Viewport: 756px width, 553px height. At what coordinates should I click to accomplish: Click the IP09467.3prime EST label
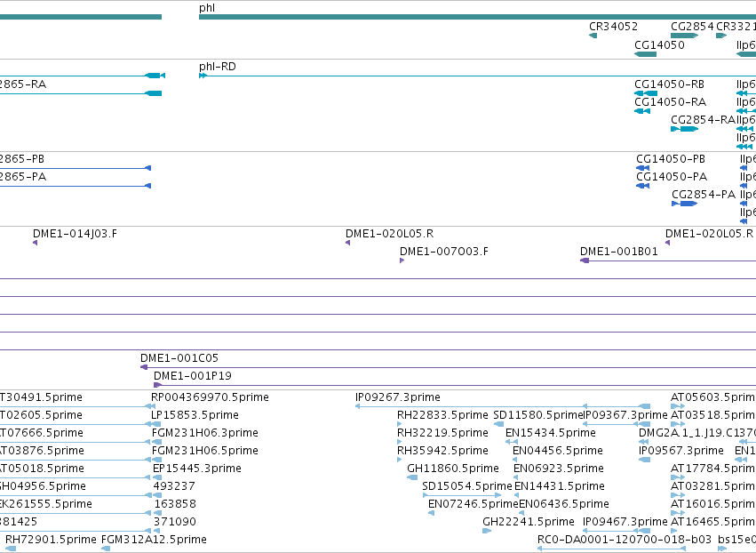625,522
